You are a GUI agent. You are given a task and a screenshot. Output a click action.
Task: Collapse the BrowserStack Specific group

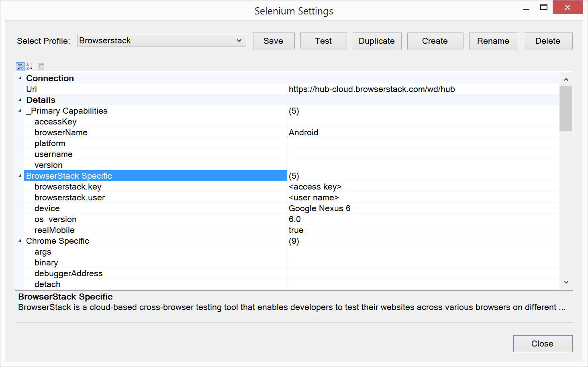coord(20,176)
